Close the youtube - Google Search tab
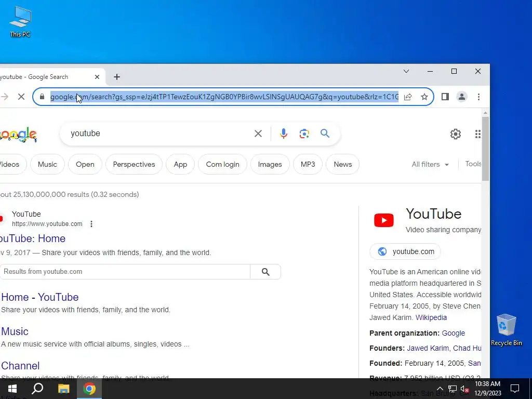 click(x=97, y=77)
